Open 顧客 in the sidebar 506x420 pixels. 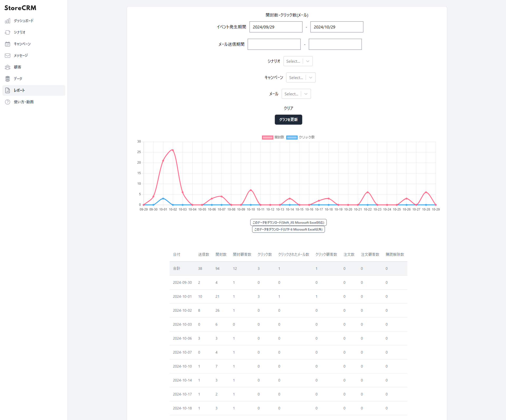pos(34,67)
